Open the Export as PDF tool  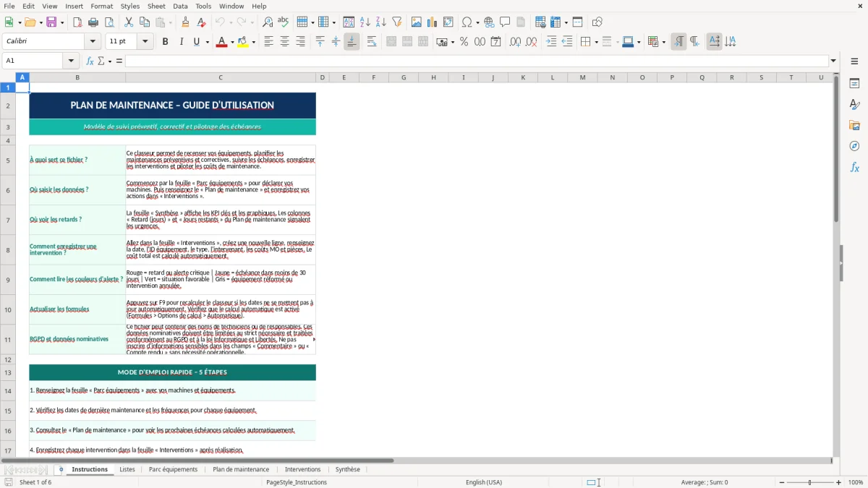point(77,22)
